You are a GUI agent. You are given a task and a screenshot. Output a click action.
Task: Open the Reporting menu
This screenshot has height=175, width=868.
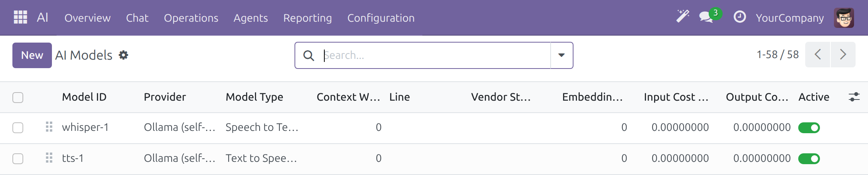308,18
